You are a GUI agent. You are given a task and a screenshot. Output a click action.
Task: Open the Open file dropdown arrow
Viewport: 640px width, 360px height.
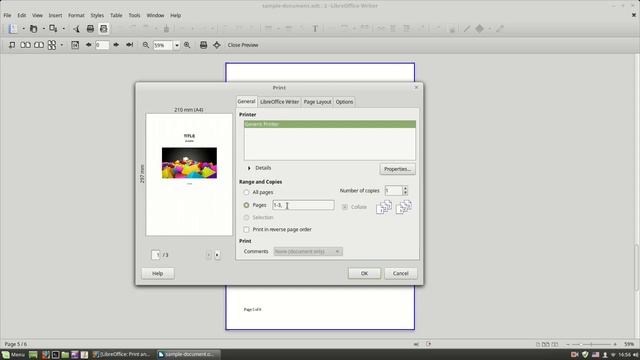click(x=44, y=29)
